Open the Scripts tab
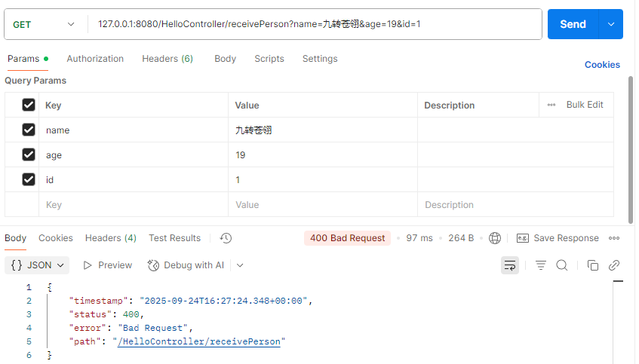This screenshot has height=364, width=639. pyautogui.click(x=269, y=59)
